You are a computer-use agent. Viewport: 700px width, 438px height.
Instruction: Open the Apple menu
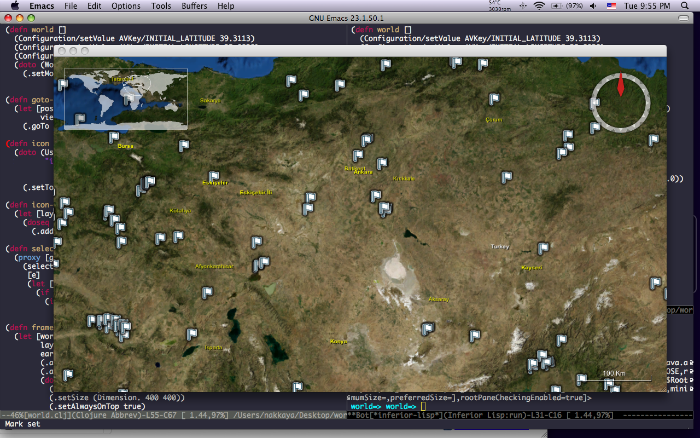coord(15,6)
